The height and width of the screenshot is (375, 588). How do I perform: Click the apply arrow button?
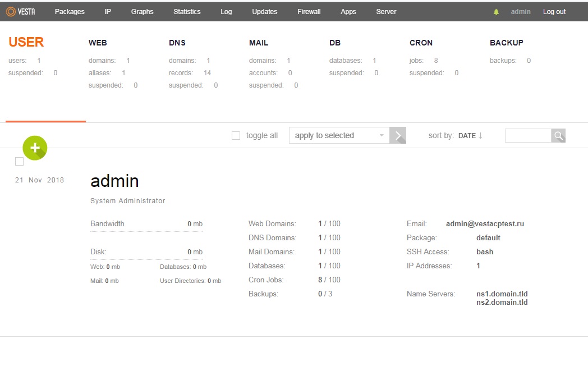pos(398,135)
